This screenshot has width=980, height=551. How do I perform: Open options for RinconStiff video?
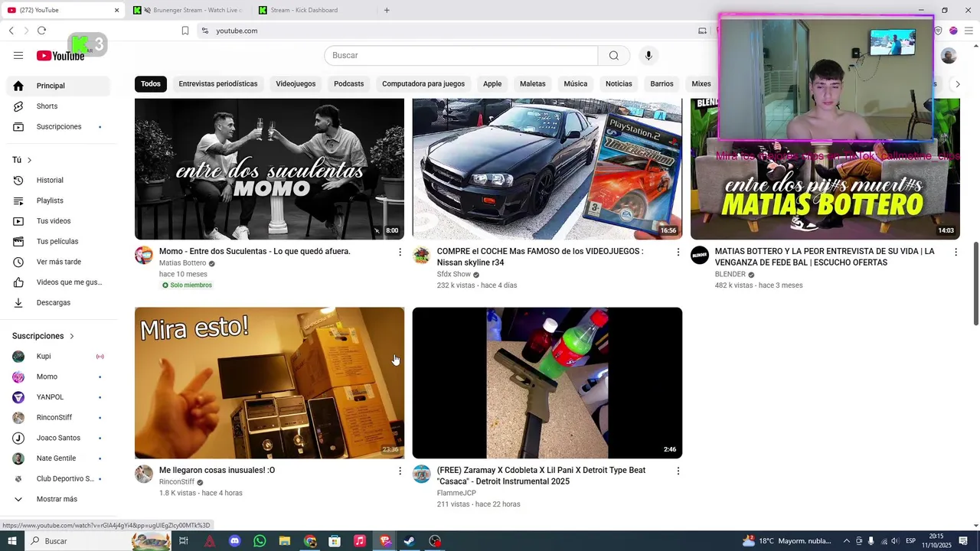pos(400,471)
